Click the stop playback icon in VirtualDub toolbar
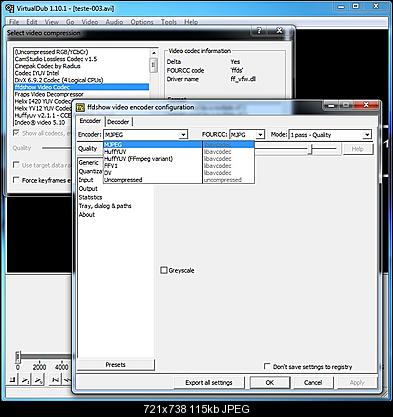The image size is (393, 417). pyautogui.click(x=13, y=380)
